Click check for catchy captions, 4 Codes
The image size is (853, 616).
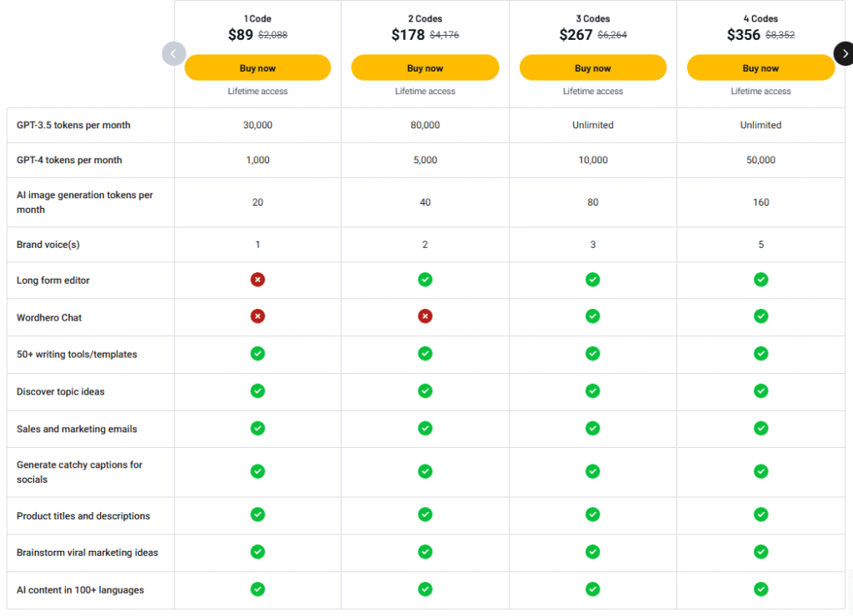click(761, 471)
